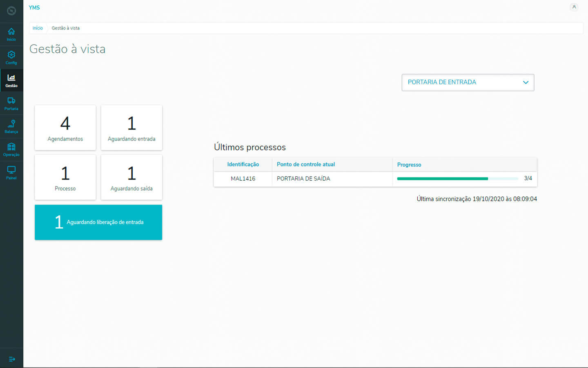Click the Última sincronização timestamp text
This screenshot has width=588, height=368.
(477, 199)
